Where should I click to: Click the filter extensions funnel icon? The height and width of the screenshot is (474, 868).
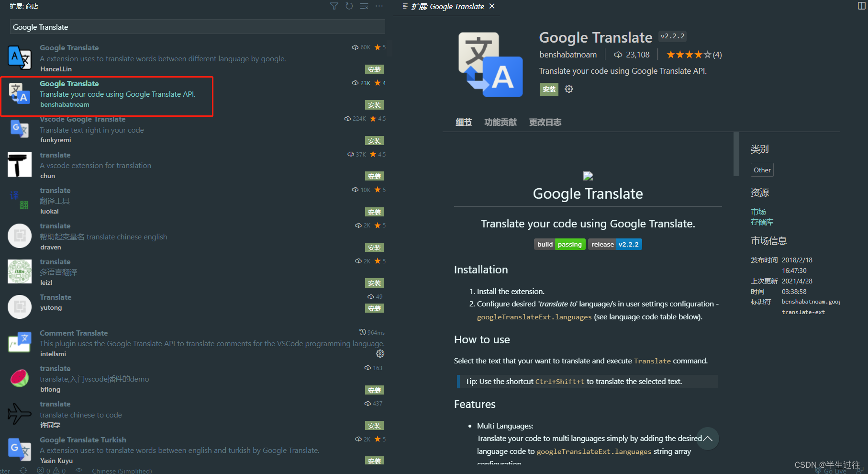tap(334, 6)
